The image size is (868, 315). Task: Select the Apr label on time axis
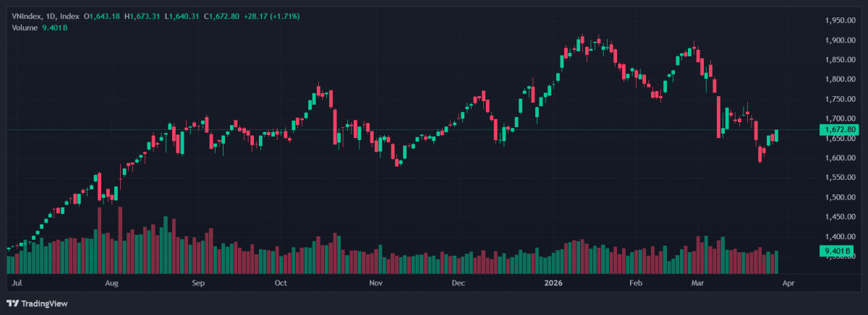(788, 284)
